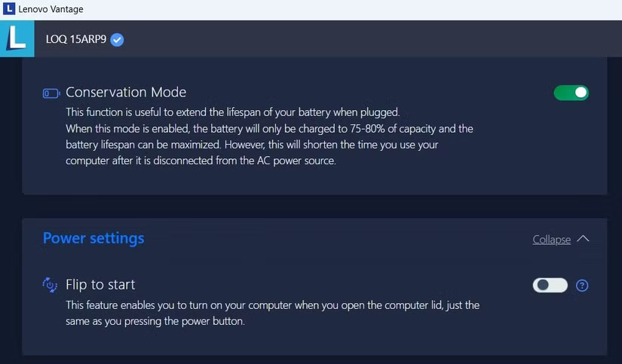Click the Flip to start description text
This screenshot has height=364, width=622.
[x=272, y=313]
